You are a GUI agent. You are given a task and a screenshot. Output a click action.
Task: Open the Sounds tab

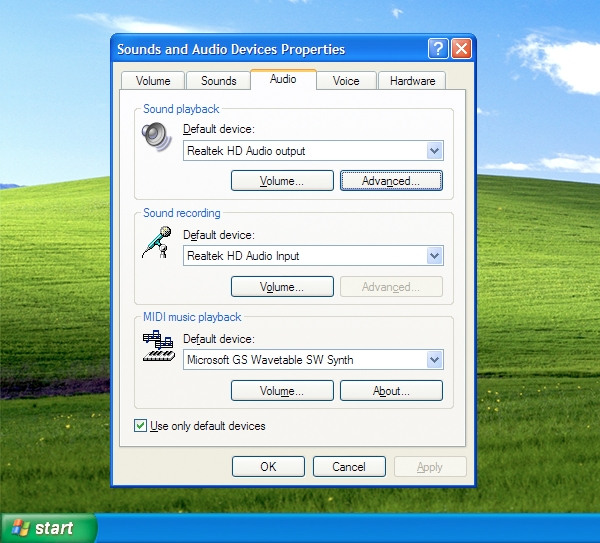[x=219, y=81]
